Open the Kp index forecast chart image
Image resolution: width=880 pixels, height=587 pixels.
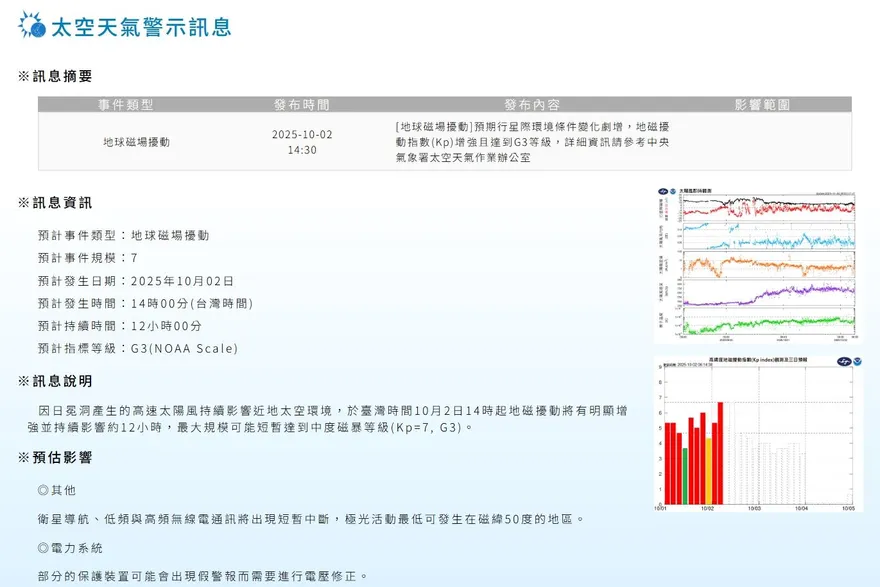pos(757,434)
